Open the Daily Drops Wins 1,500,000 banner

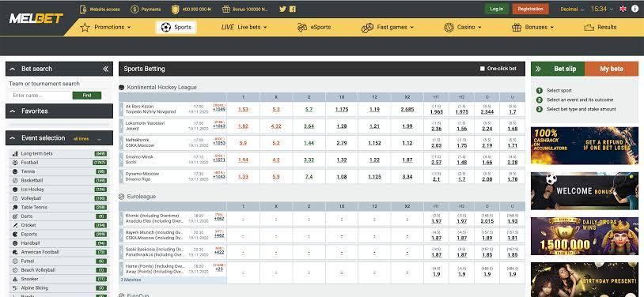pos(585,236)
